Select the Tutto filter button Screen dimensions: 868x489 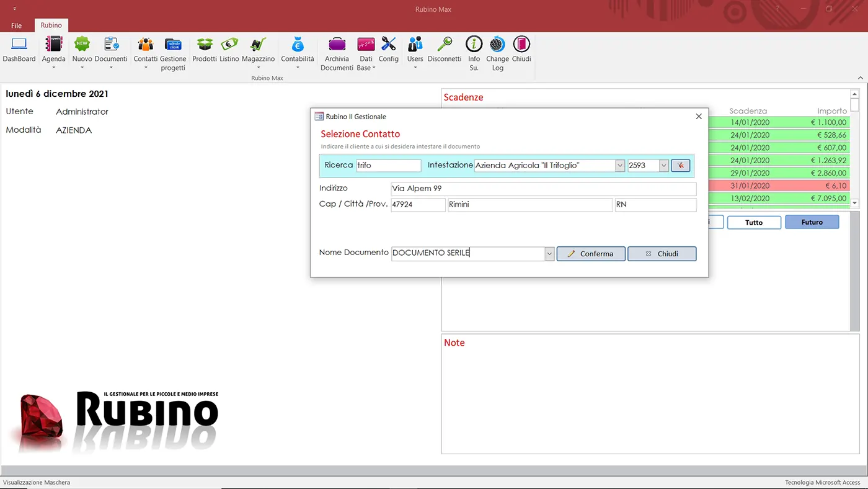pos(754,222)
